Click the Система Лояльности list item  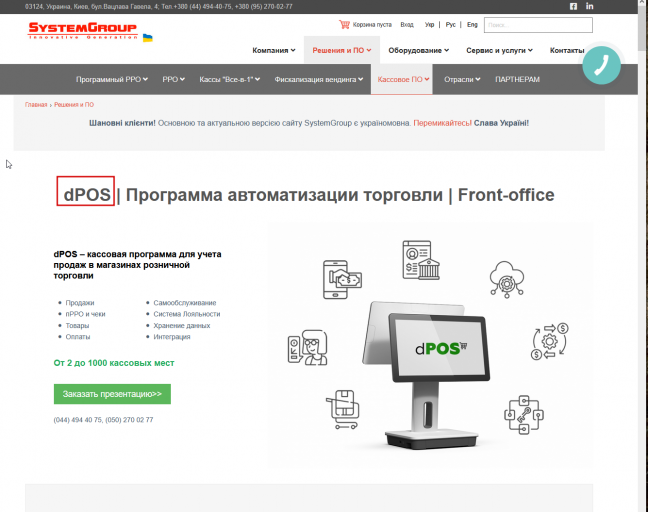[x=187, y=314]
